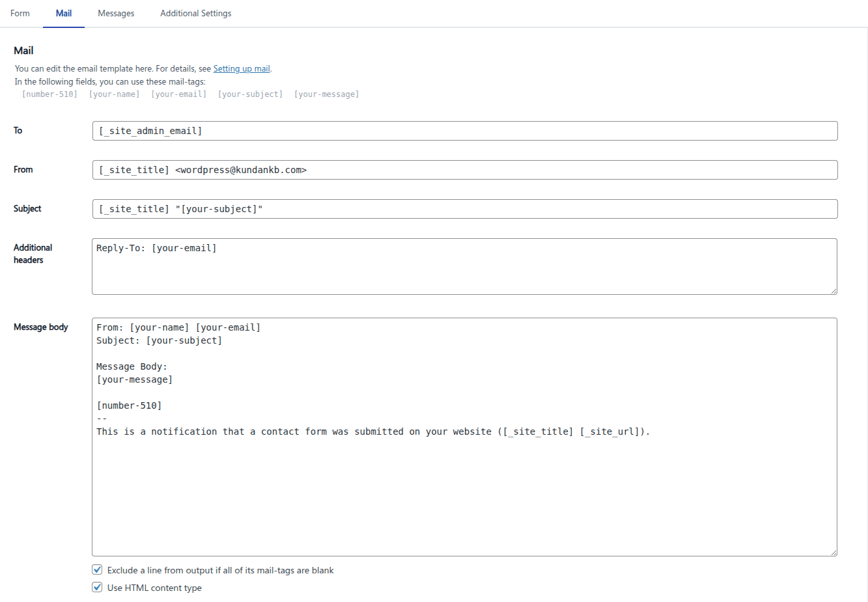This screenshot has height=602, width=868.
Task: Go to Additional Settings tab
Action: (x=195, y=13)
